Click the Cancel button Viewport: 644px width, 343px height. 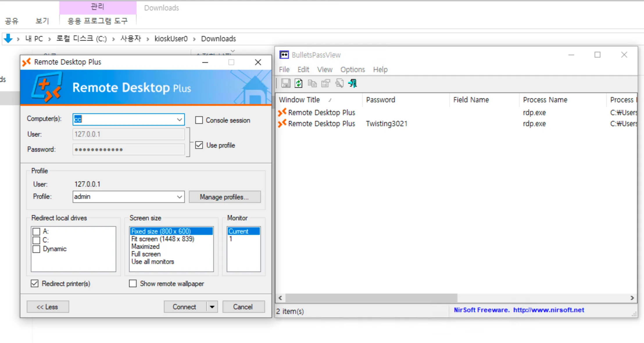click(x=243, y=307)
